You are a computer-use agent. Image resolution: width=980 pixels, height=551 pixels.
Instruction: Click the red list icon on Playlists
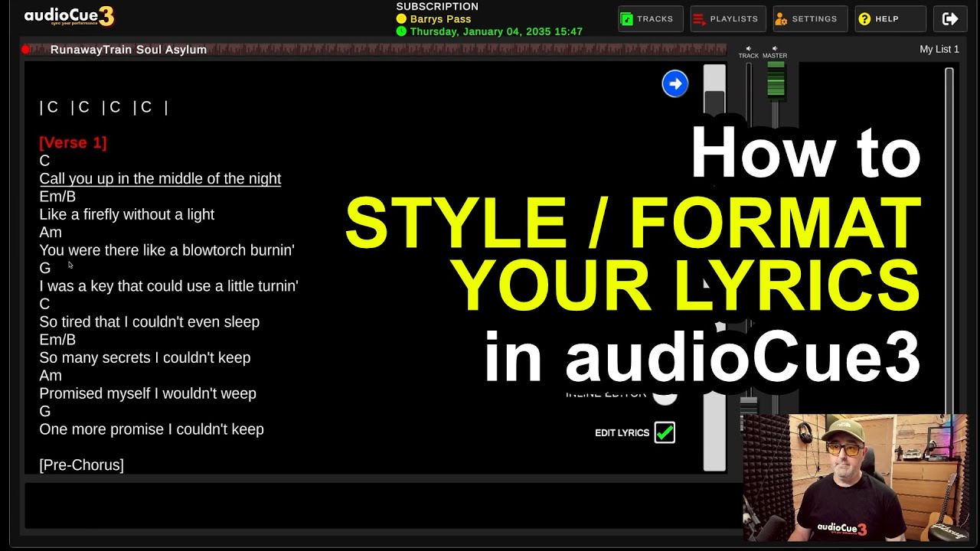point(698,19)
